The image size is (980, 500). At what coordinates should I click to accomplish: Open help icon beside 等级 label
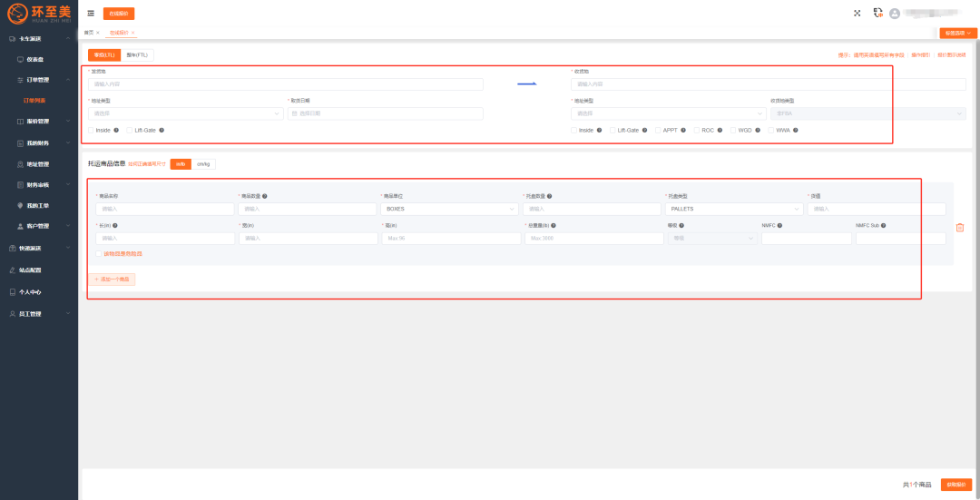pyautogui.click(x=681, y=225)
